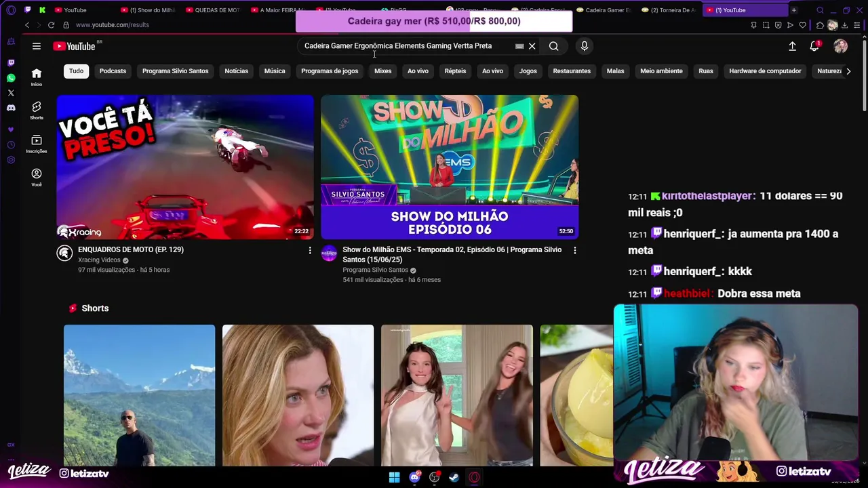This screenshot has width=868, height=488.
Task: Open Discord from the taskbar
Action: [x=414, y=477]
